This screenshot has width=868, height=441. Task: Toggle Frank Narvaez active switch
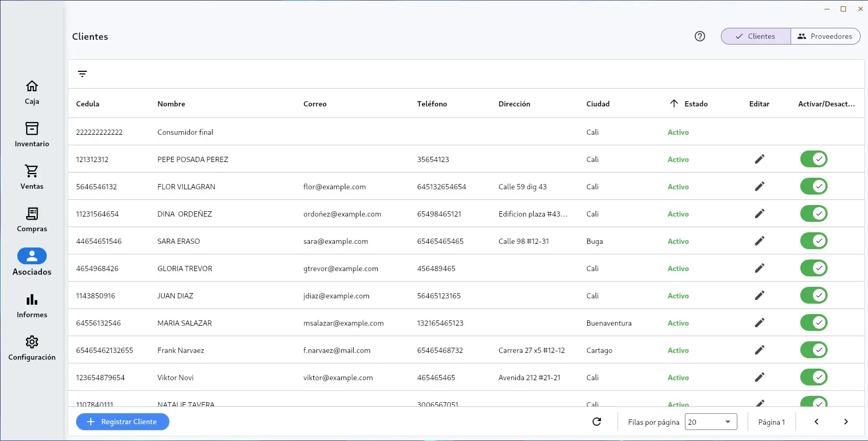pyautogui.click(x=813, y=350)
